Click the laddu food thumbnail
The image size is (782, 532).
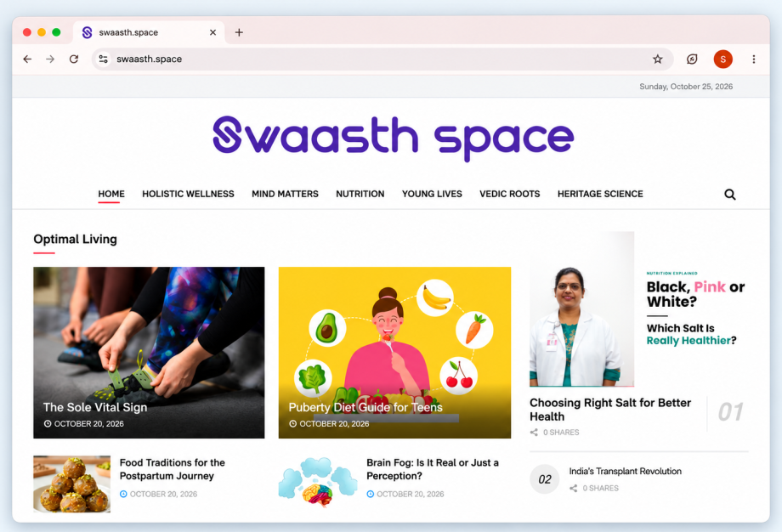(x=71, y=484)
